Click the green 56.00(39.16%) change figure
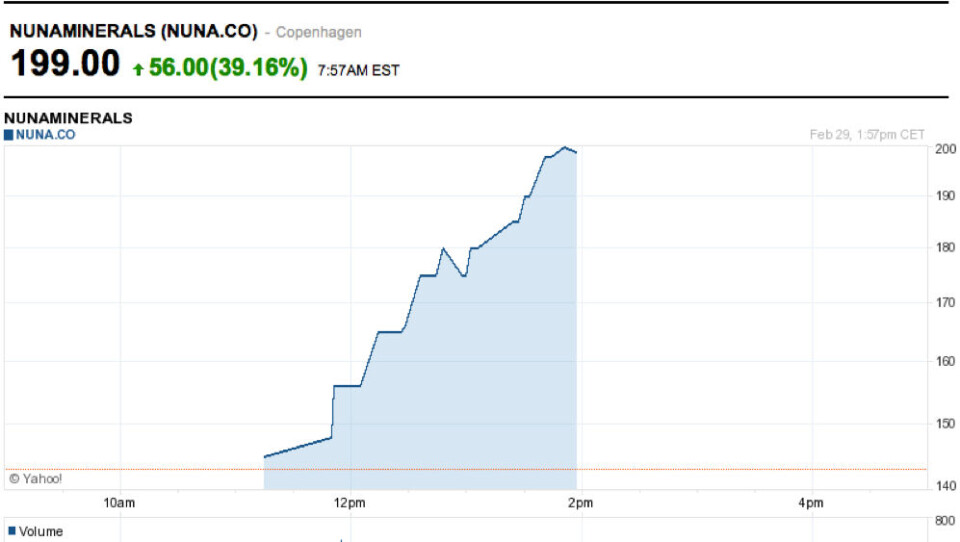This screenshot has width=960, height=542. [x=228, y=67]
